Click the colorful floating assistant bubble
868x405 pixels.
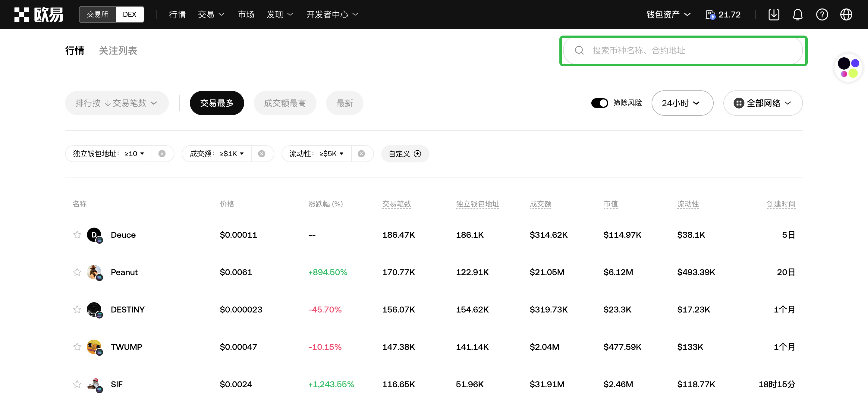848,68
